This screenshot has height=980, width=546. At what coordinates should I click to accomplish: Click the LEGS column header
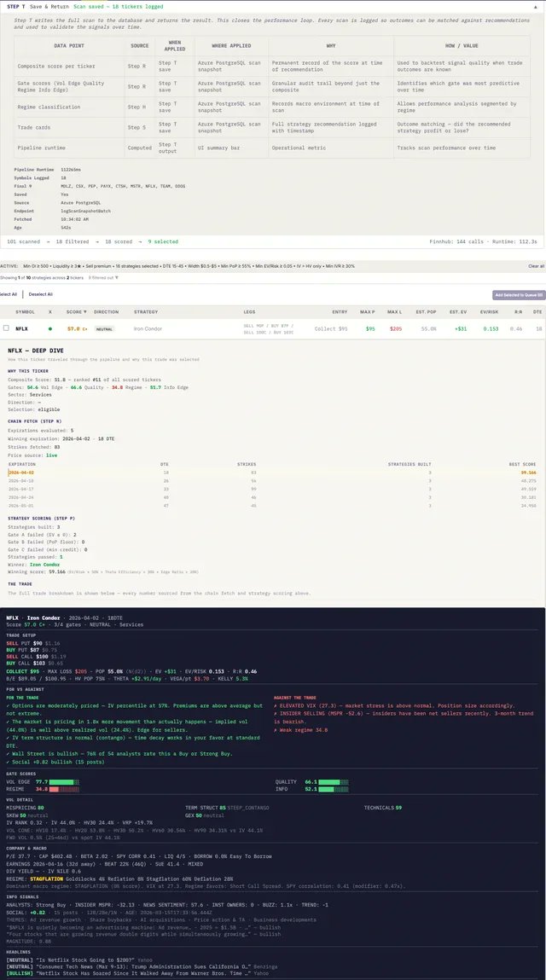(x=250, y=312)
